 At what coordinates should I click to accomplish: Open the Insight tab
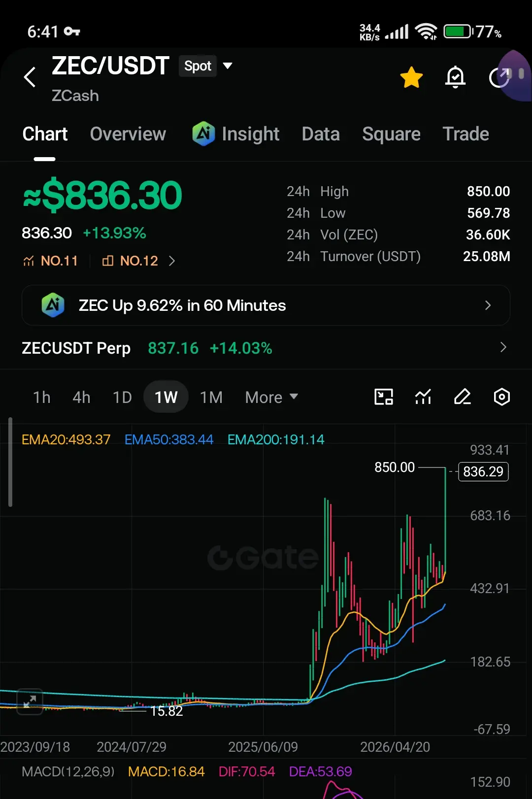pos(250,134)
